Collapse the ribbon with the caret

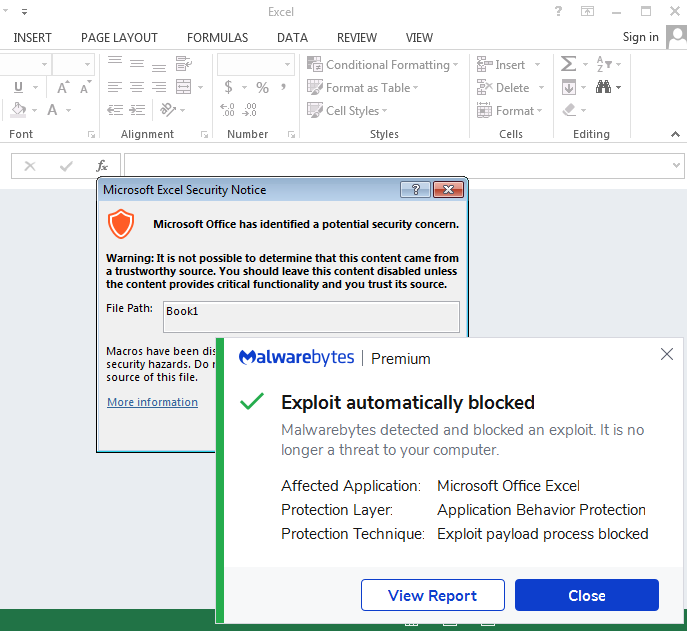point(675,135)
